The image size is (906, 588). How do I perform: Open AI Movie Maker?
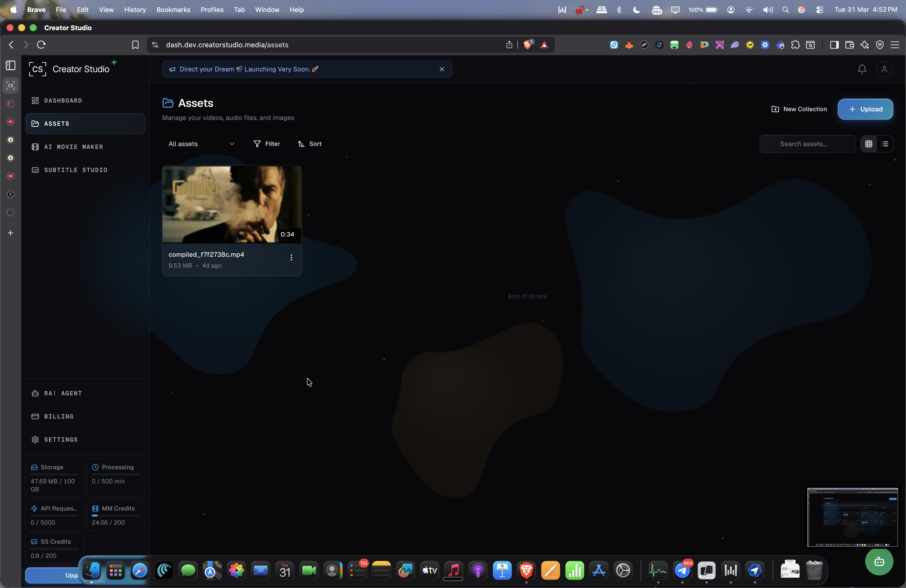pyautogui.click(x=85, y=147)
